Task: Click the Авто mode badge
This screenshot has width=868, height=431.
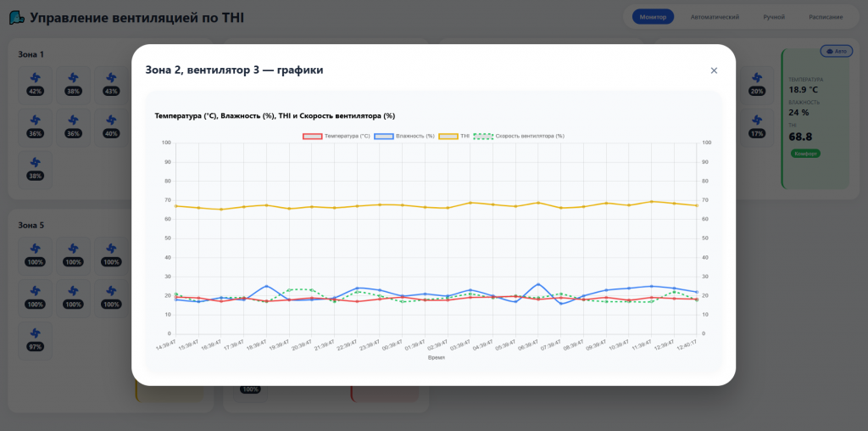Action: coord(837,51)
